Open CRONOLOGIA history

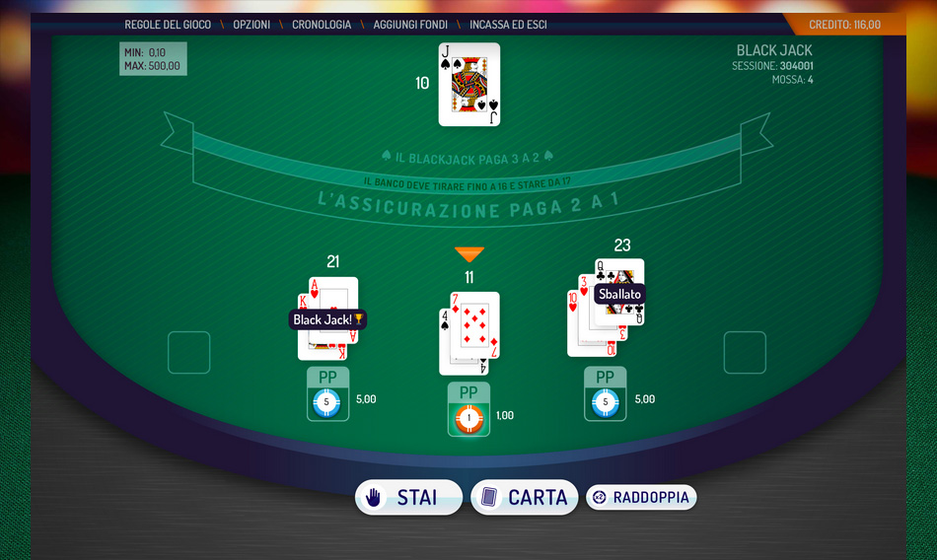coord(322,25)
